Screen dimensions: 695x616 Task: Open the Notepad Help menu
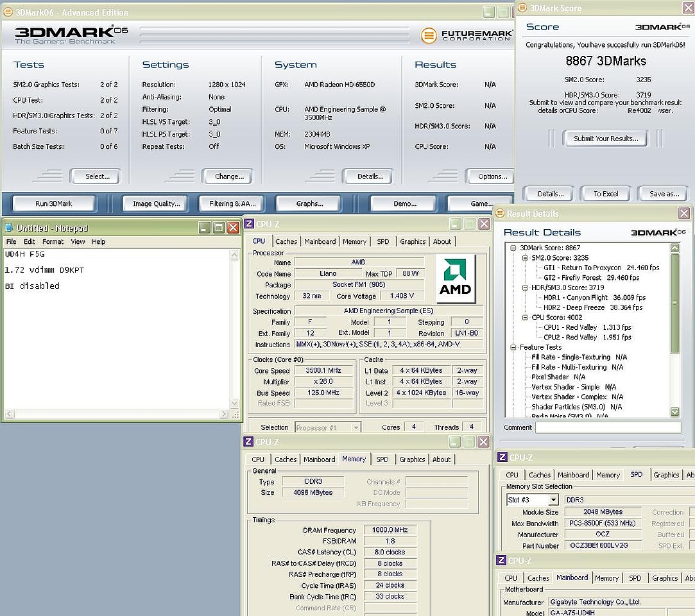pyautogui.click(x=98, y=241)
